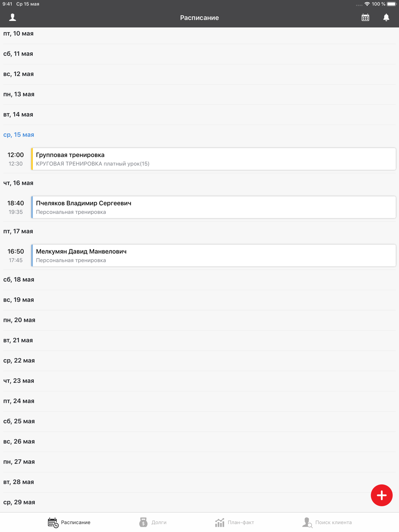This screenshot has height=532, width=399.
Task: Tap the red plus add button
Action: (x=382, y=495)
